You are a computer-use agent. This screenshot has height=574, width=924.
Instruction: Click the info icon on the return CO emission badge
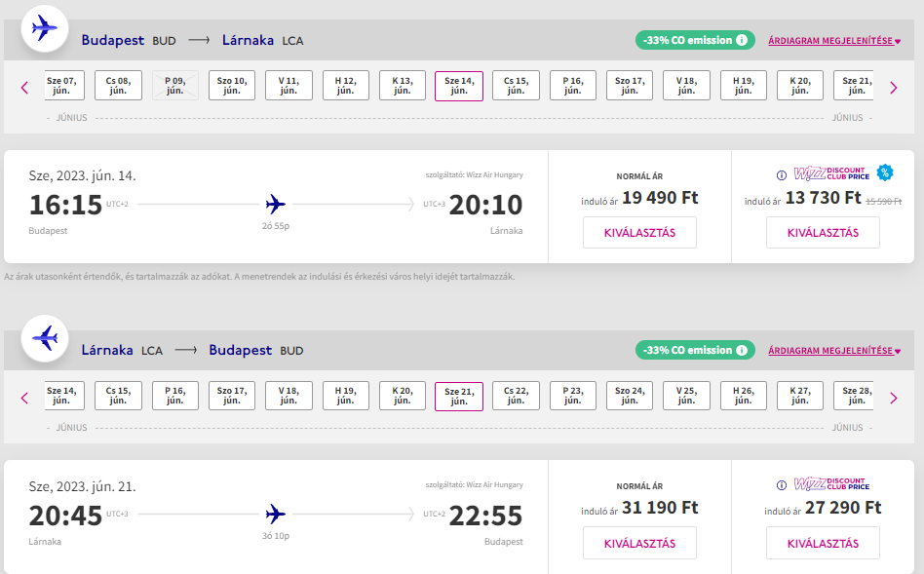coord(742,350)
